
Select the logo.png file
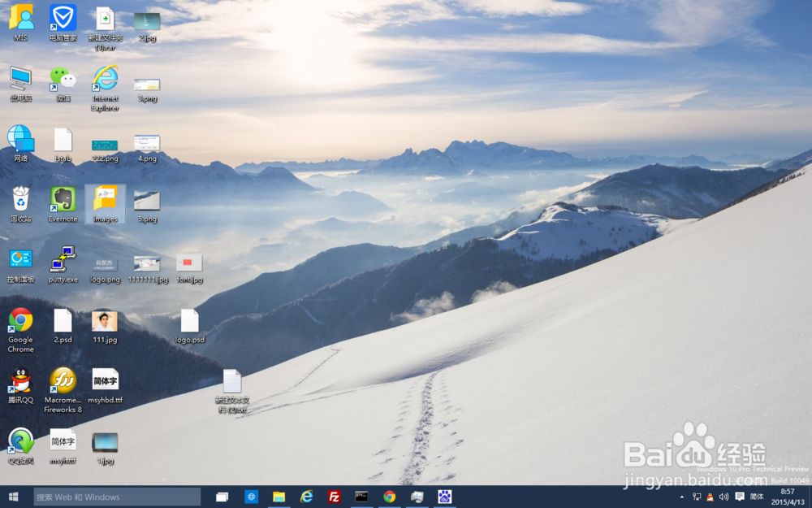105,270
